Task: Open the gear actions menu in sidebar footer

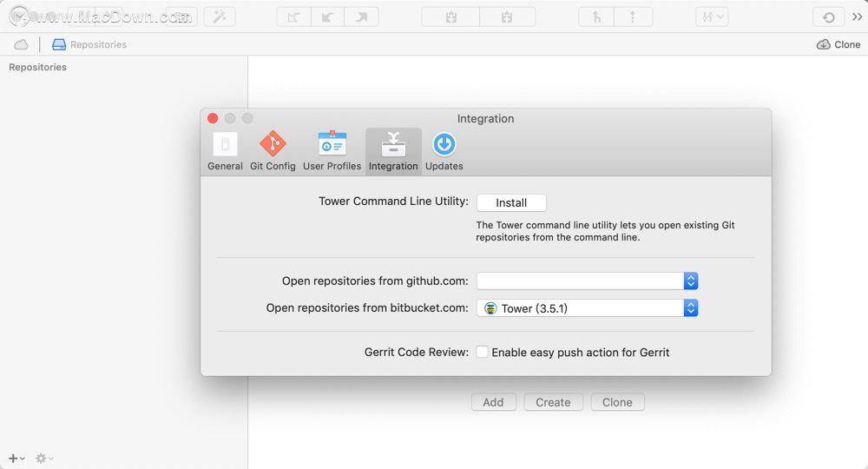Action: (x=44, y=458)
